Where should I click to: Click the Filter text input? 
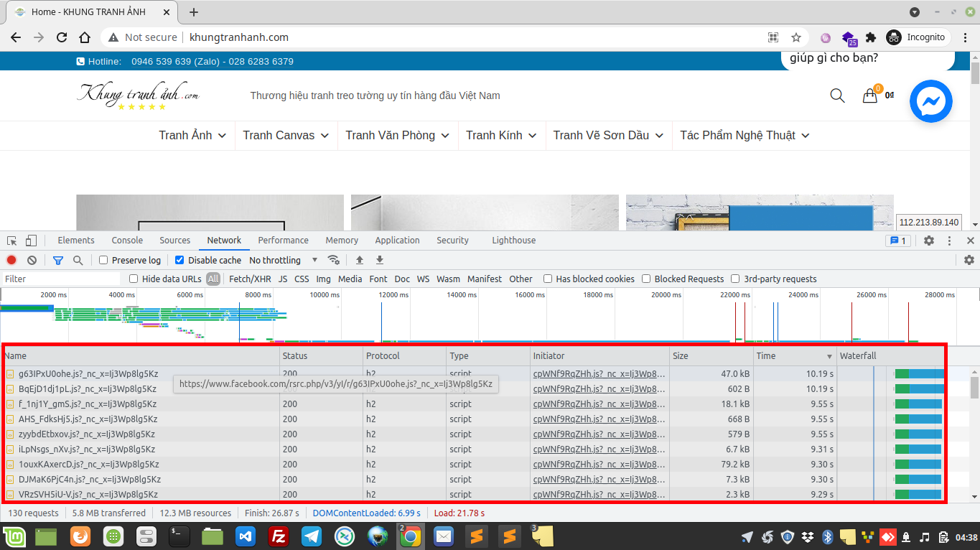pyautogui.click(x=61, y=279)
